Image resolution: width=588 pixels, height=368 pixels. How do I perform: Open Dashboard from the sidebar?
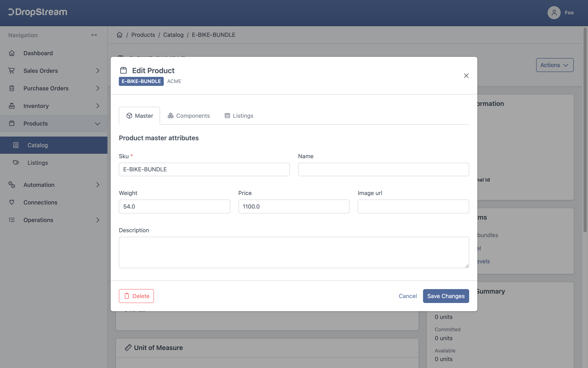click(38, 53)
